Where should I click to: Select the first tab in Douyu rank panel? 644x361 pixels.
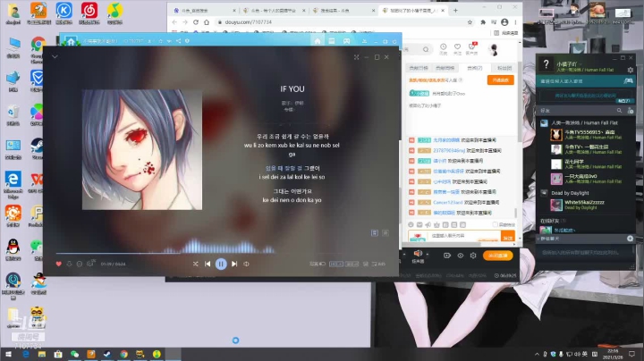pos(419,68)
